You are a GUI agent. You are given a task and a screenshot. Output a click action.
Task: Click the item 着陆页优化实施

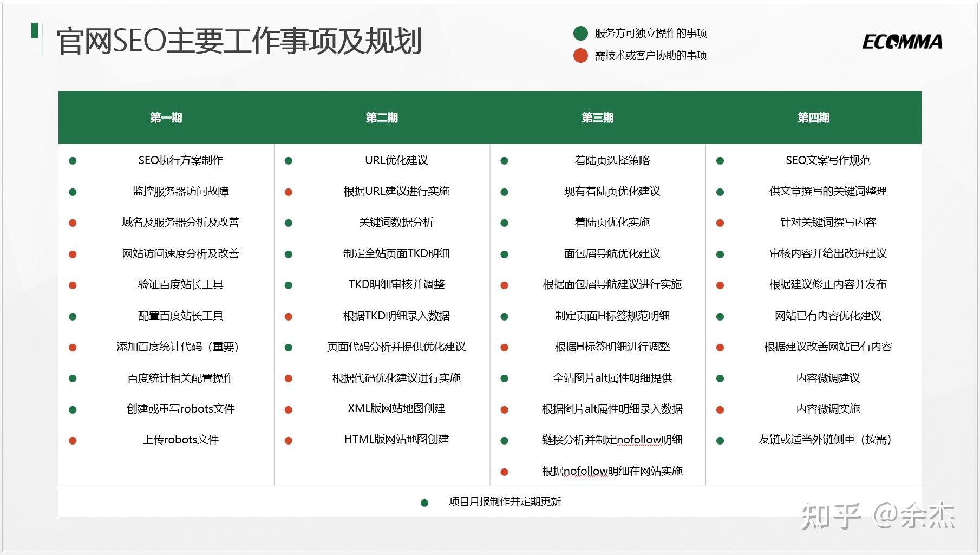coord(612,222)
